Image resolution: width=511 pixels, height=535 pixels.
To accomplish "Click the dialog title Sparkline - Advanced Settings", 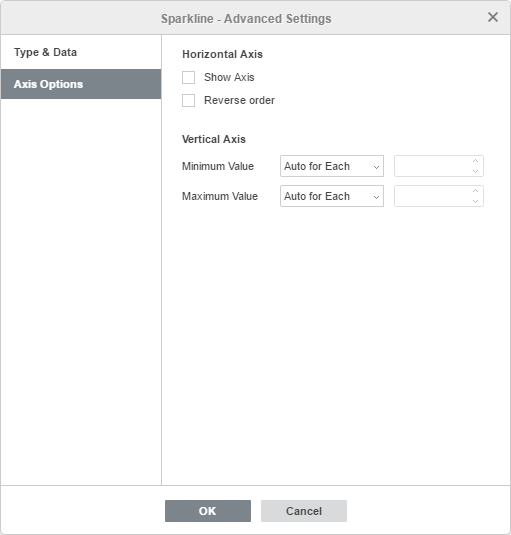I will click(x=246, y=19).
